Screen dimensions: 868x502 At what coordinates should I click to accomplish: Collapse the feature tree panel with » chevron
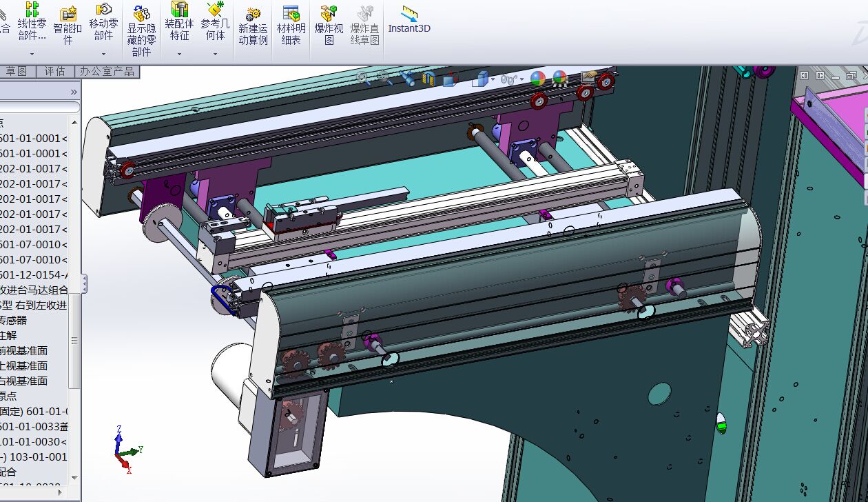tap(74, 92)
